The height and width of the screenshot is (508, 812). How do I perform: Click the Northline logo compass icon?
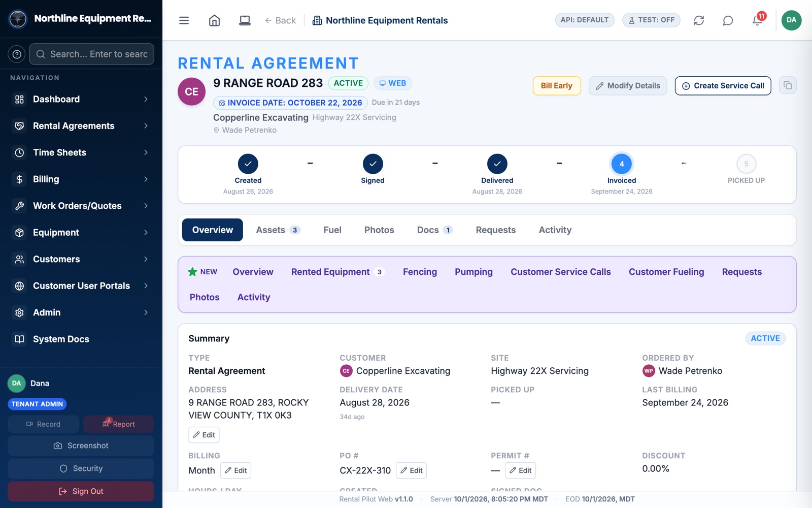point(18,19)
